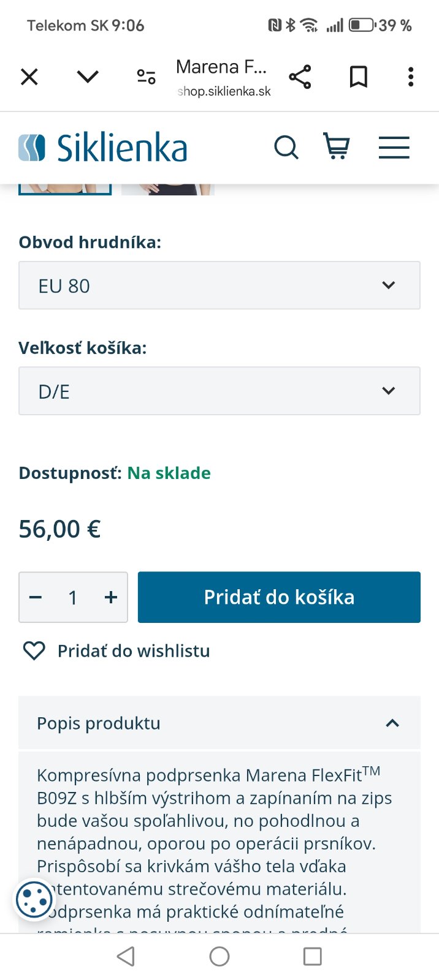Open the three-dot browser menu
The height and width of the screenshot is (980, 439).
pos(411,77)
